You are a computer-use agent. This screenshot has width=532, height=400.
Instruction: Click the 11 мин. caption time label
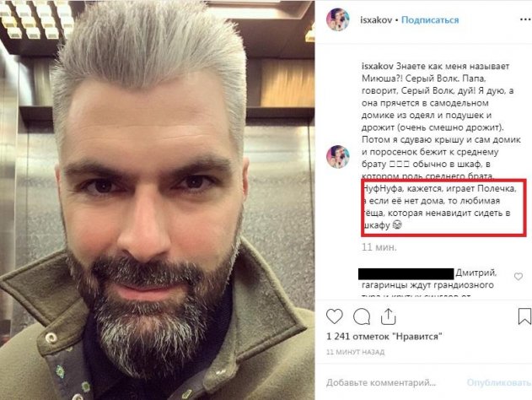[379, 247]
